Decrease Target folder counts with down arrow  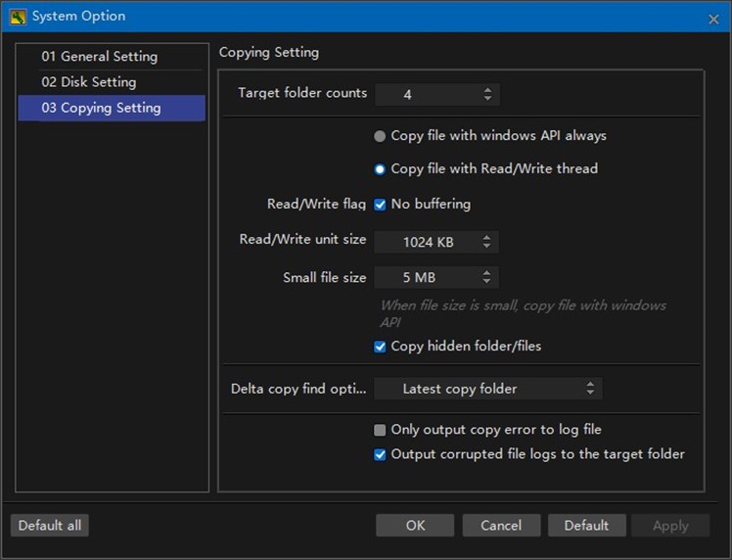click(x=487, y=99)
